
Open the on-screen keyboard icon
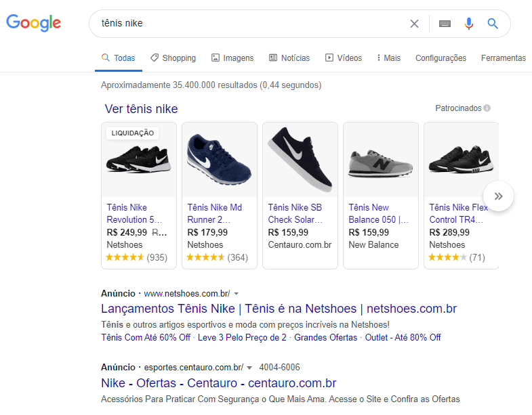(445, 24)
